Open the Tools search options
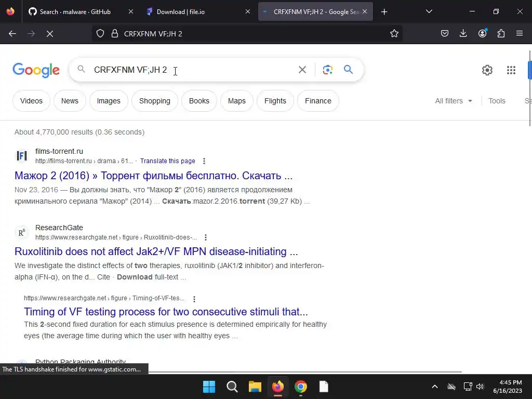This screenshot has width=532, height=399. [497, 101]
